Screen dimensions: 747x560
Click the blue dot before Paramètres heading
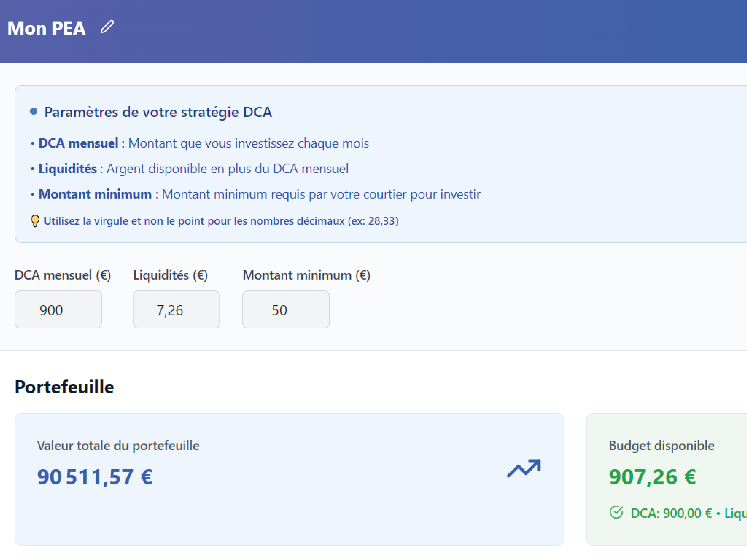pyautogui.click(x=33, y=111)
